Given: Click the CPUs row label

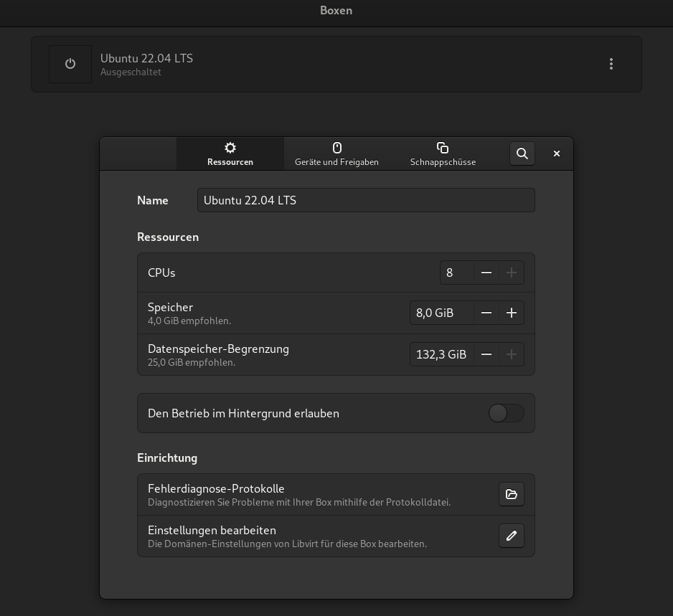Looking at the screenshot, I should pyautogui.click(x=161, y=273).
